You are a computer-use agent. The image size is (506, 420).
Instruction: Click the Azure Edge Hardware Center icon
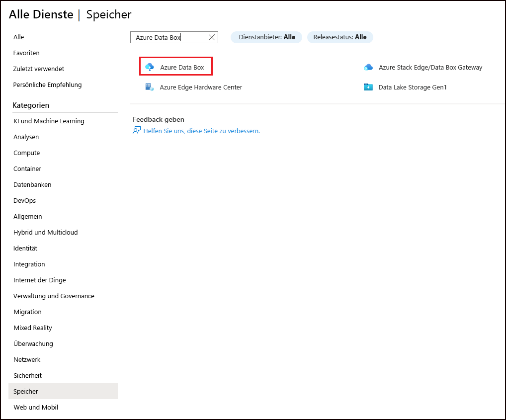[150, 87]
